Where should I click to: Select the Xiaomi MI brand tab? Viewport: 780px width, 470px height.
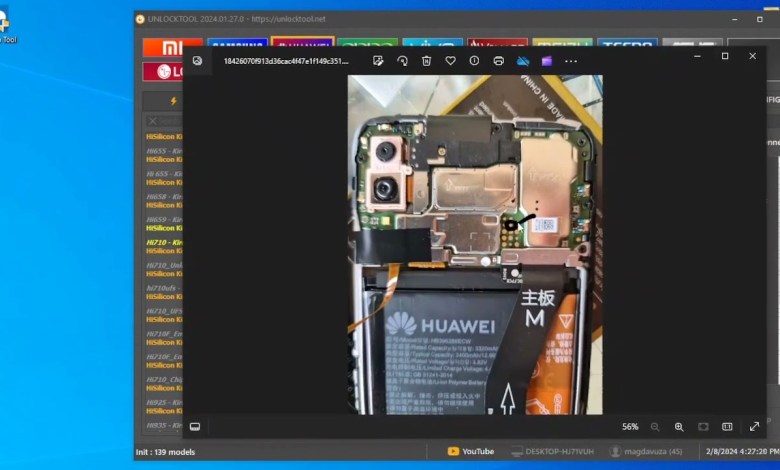point(172,46)
